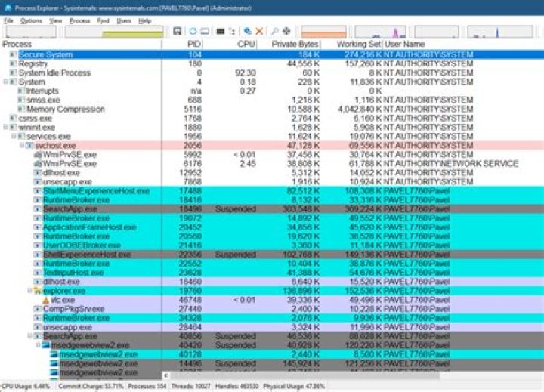Sort by the Working Set column header
Image resolution: width=544 pixels, height=392 pixels.
click(351, 44)
